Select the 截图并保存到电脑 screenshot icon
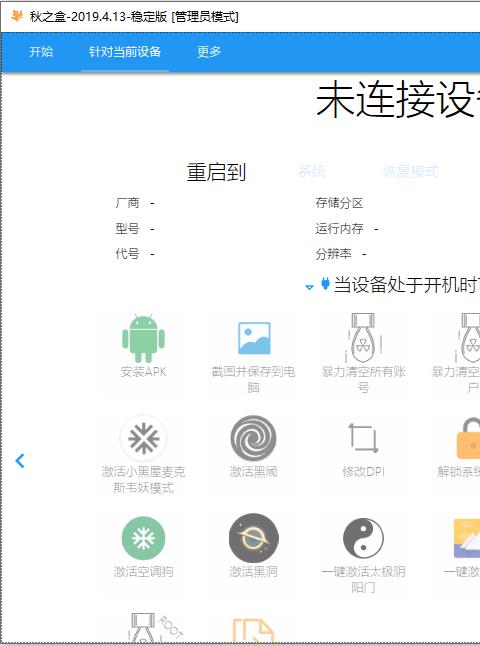 254,338
